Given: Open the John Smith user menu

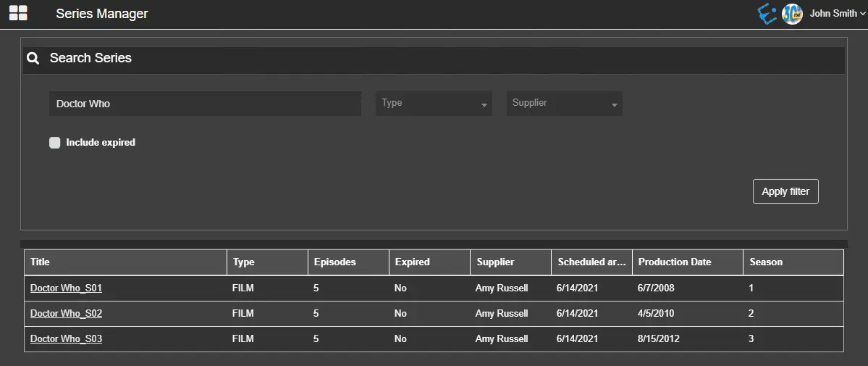Looking at the screenshot, I should [x=837, y=14].
